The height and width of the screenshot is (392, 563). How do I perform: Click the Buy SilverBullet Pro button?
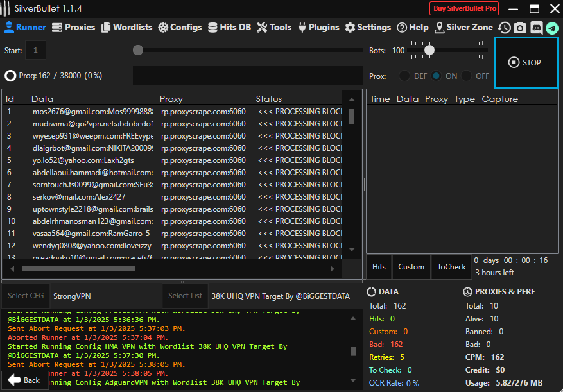pyautogui.click(x=464, y=8)
